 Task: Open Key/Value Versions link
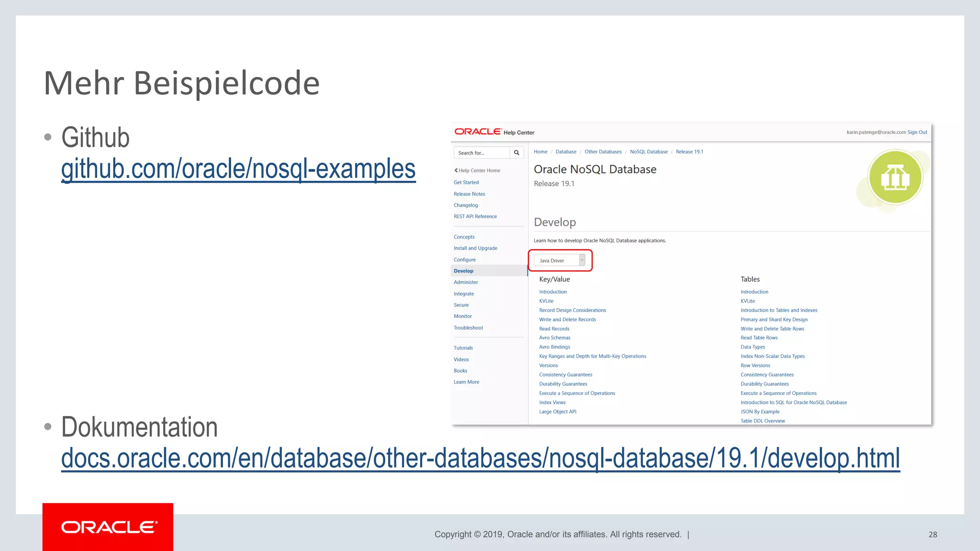(548, 365)
